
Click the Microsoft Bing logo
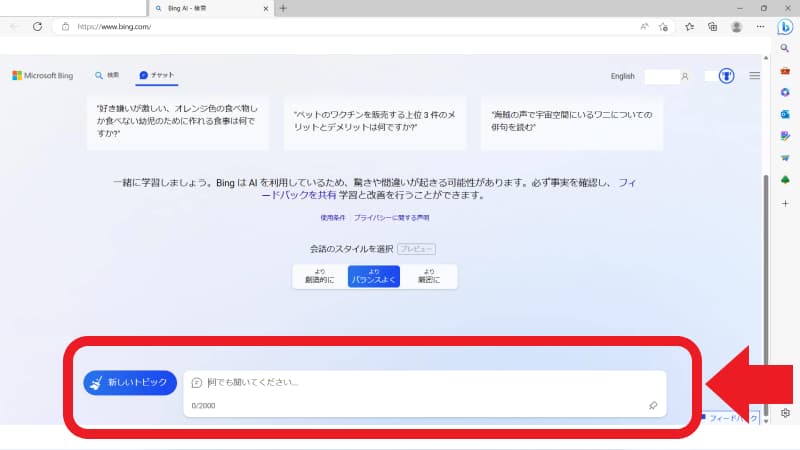(42, 76)
